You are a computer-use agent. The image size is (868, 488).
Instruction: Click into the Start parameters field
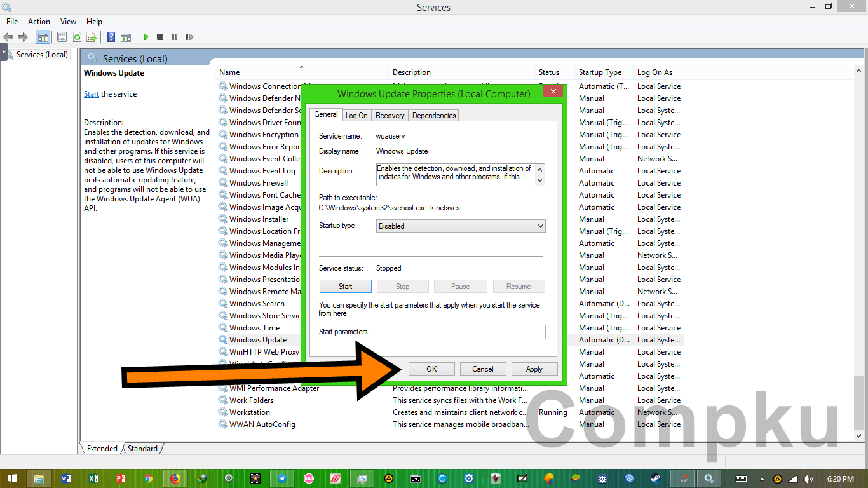(466, 332)
